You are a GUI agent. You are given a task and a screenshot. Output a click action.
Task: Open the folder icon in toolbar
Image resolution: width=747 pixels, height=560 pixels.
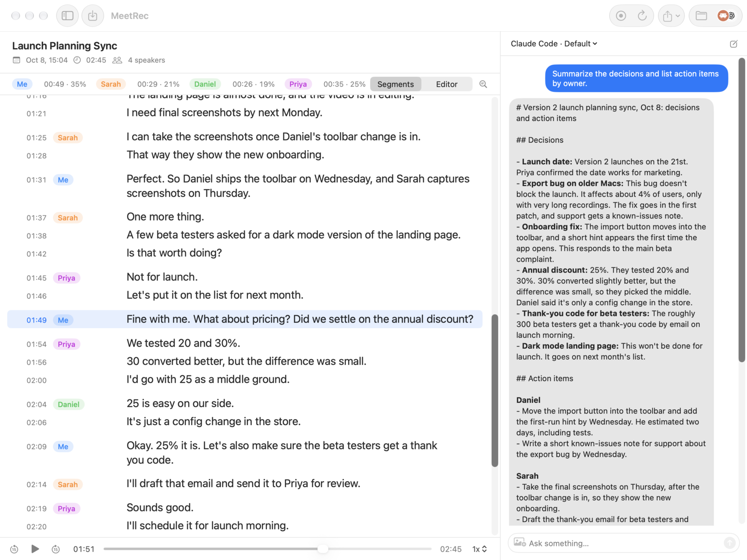(x=701, y=16)
